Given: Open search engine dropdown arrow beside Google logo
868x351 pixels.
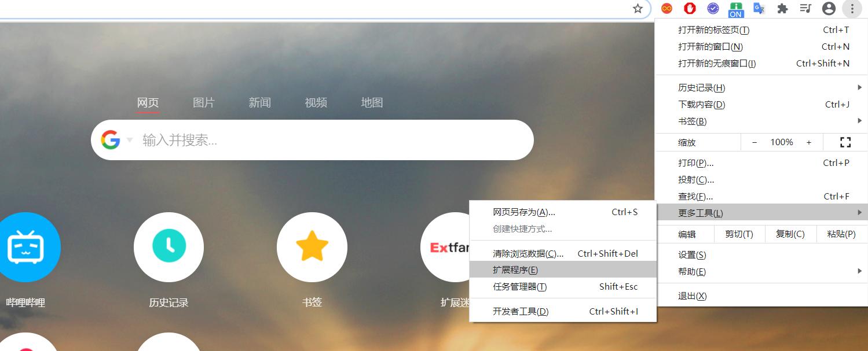Looking at the screenshot, I should tap(130, 140).
